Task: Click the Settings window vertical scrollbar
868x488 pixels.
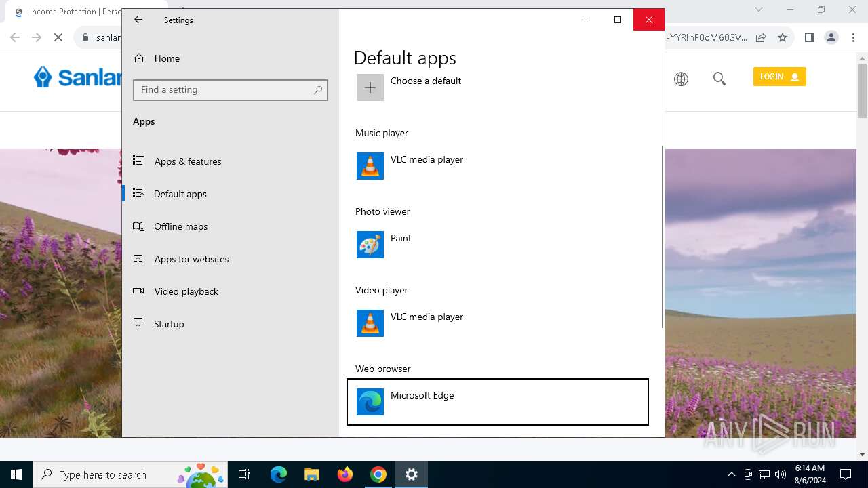Action: [662, 237]
